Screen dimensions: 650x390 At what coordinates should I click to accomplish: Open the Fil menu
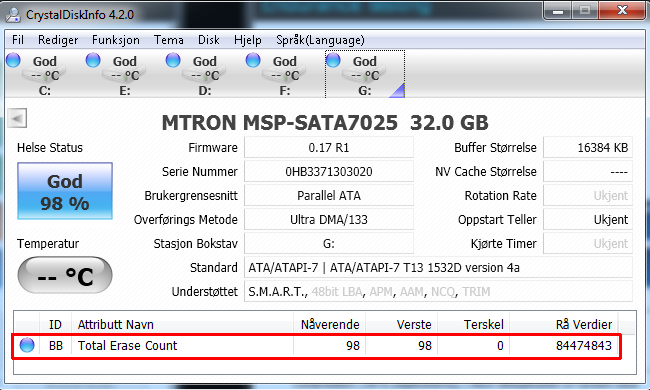click(x=18, y=40)
